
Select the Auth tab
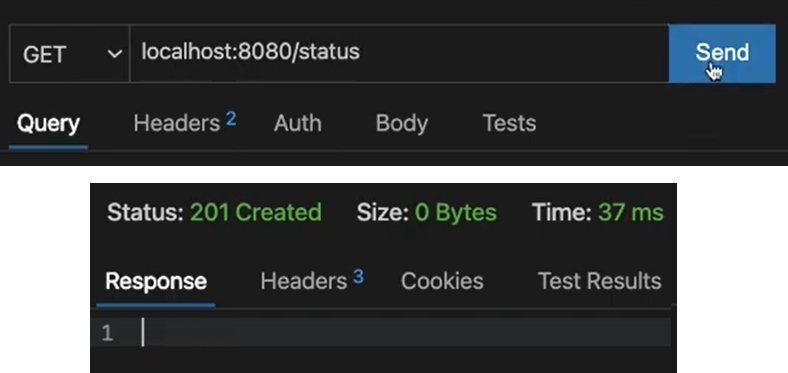pos(298,124)
